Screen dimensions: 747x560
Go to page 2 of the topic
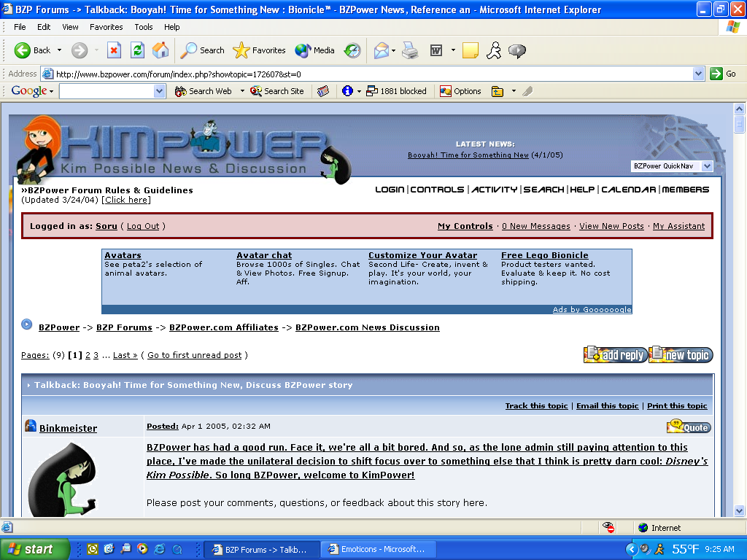[x=88, y=355]
